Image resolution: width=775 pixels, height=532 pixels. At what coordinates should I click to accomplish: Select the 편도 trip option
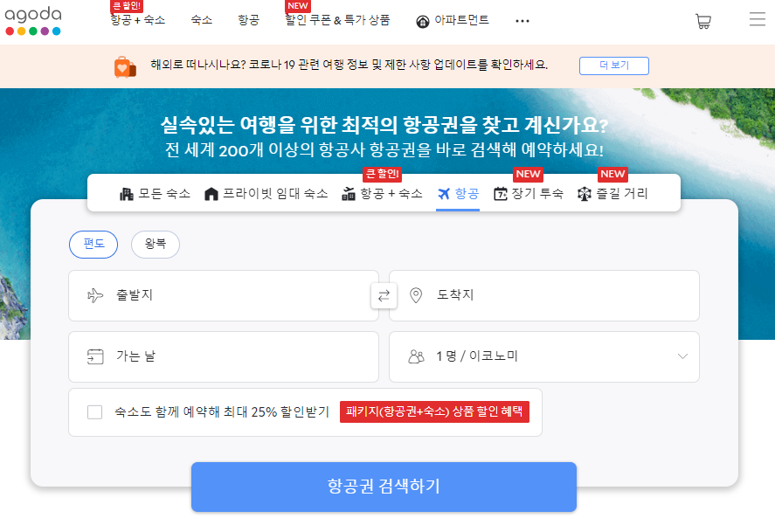click(93, 244)
